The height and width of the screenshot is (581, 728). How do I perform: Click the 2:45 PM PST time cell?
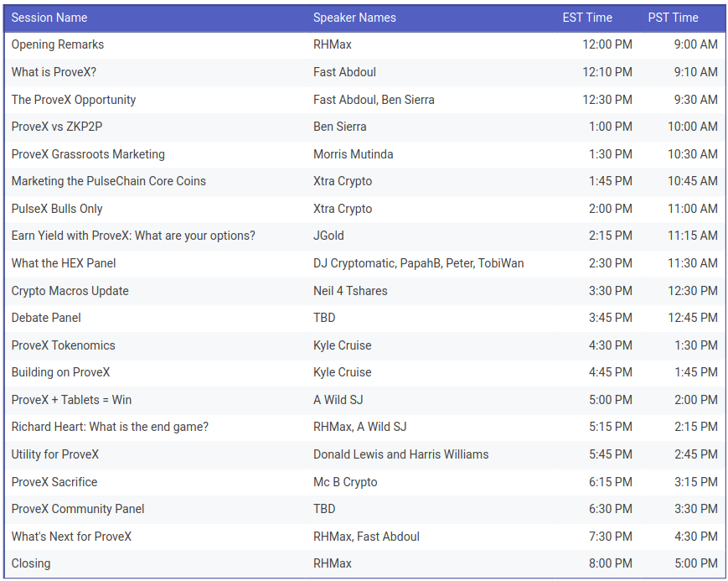coord(696,454)
